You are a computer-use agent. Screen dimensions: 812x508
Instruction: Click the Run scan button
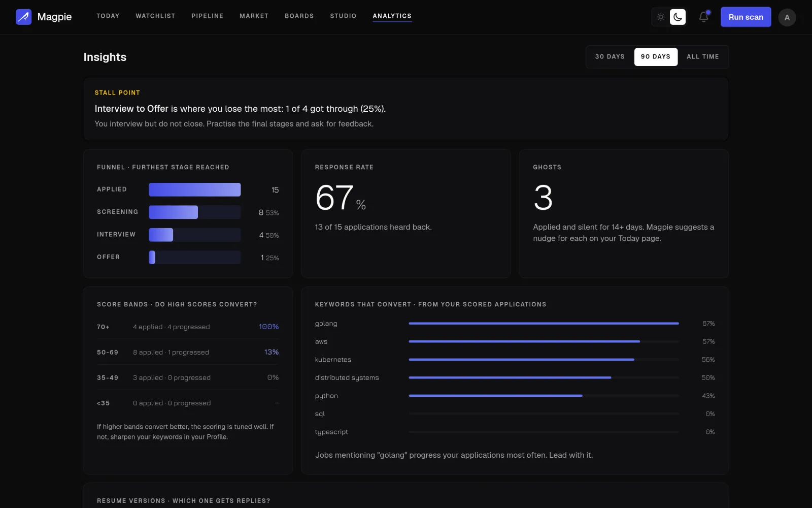click(746, 17)
